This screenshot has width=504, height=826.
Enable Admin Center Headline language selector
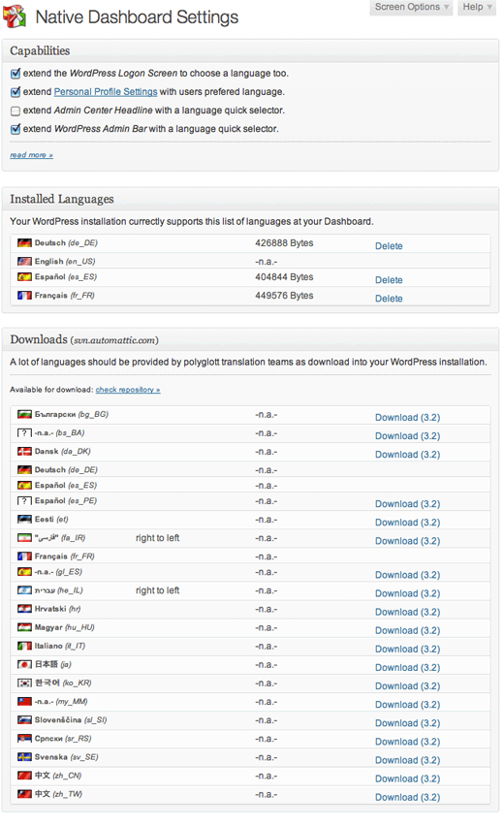coord(16,111)
